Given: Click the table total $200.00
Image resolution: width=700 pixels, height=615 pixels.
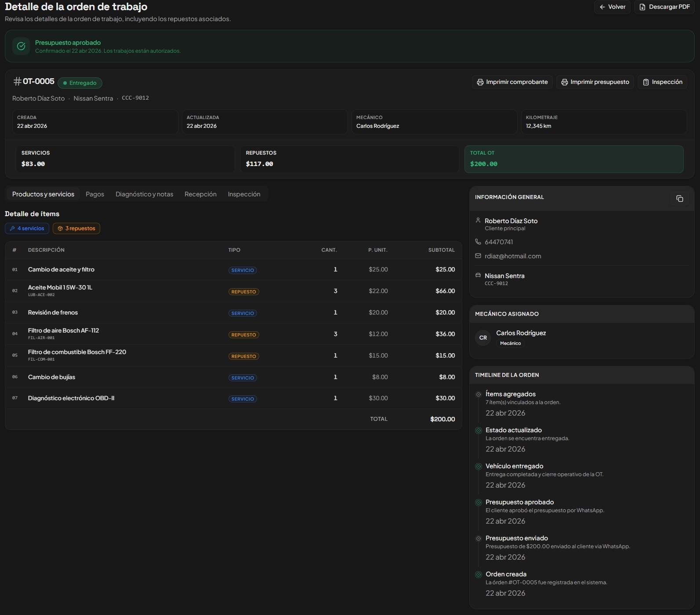Looking at the screenshot, I should pyautogui.click(x=442, y=420).
